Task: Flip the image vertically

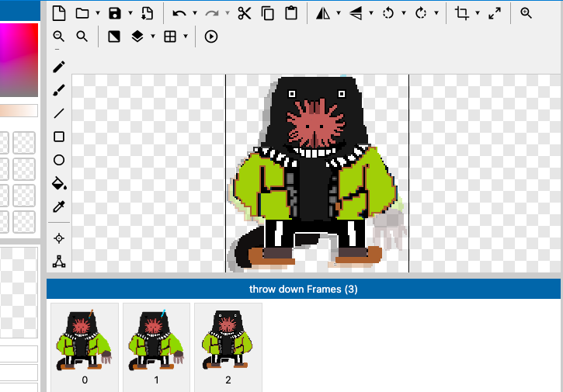Action: pos(356,13)
